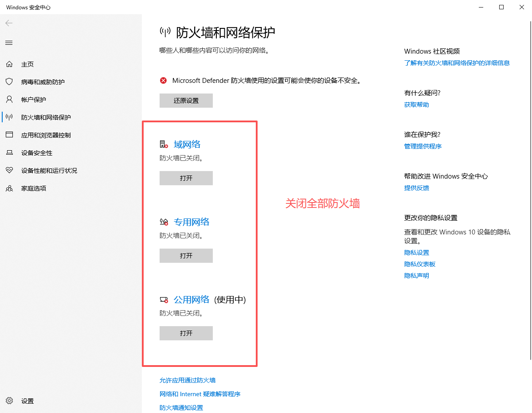Click the domain network building icon

click(164, 144)
